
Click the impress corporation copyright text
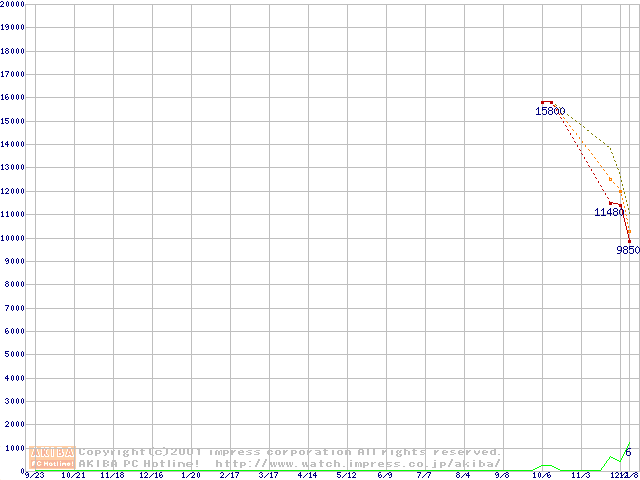tap(290, 451)
